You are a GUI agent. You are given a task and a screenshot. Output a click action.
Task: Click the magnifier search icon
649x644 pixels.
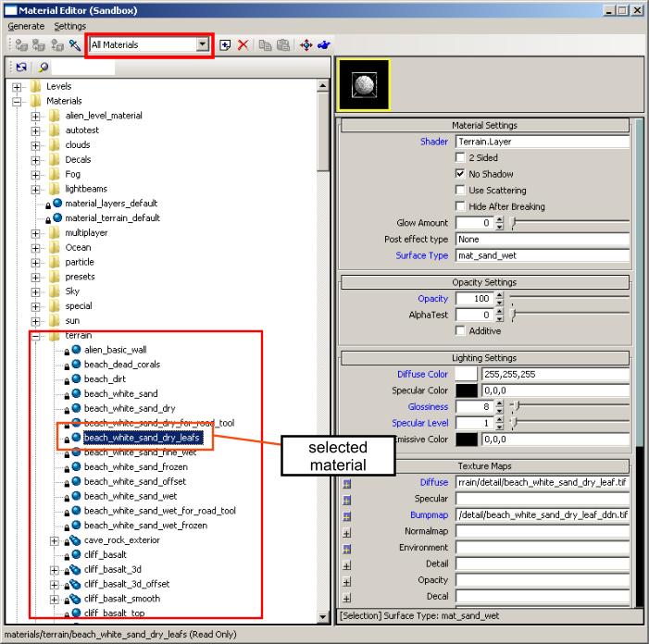point(43,68)
